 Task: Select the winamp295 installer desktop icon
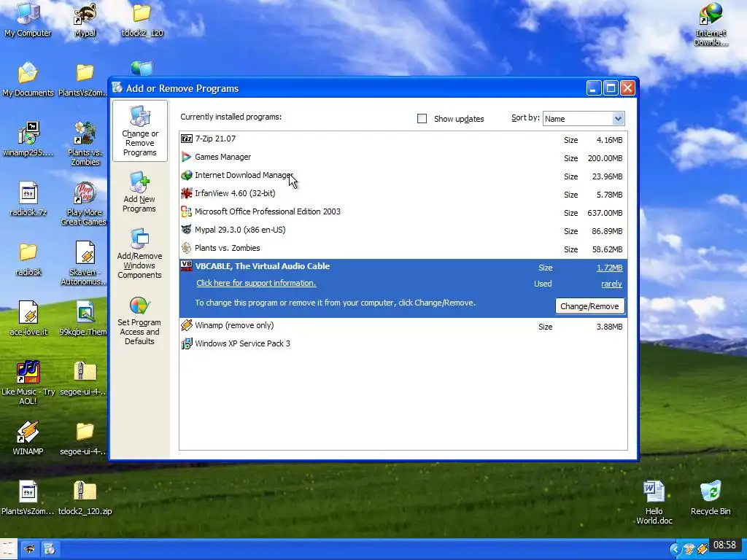click(x=28, y=139)
